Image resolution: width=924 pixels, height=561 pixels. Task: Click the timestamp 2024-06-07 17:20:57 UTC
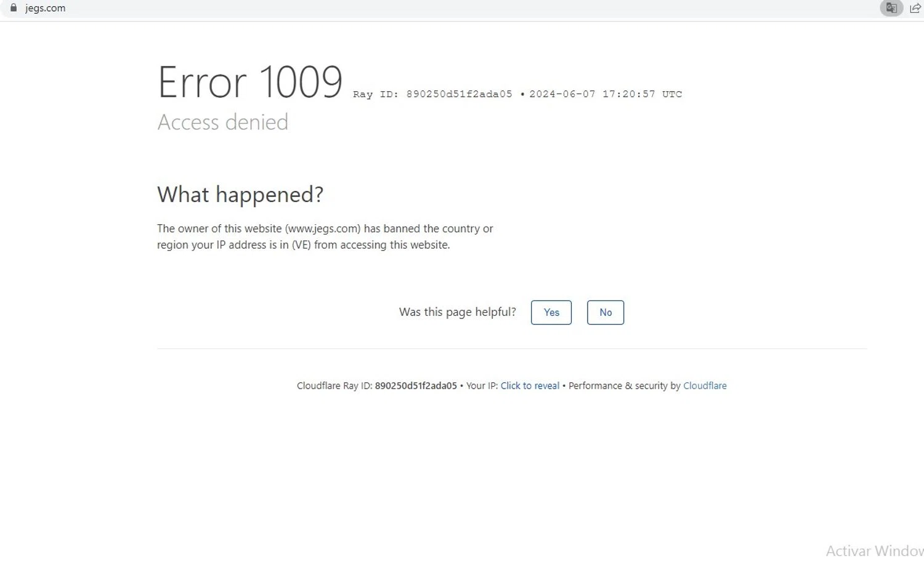tap(606, 94)
